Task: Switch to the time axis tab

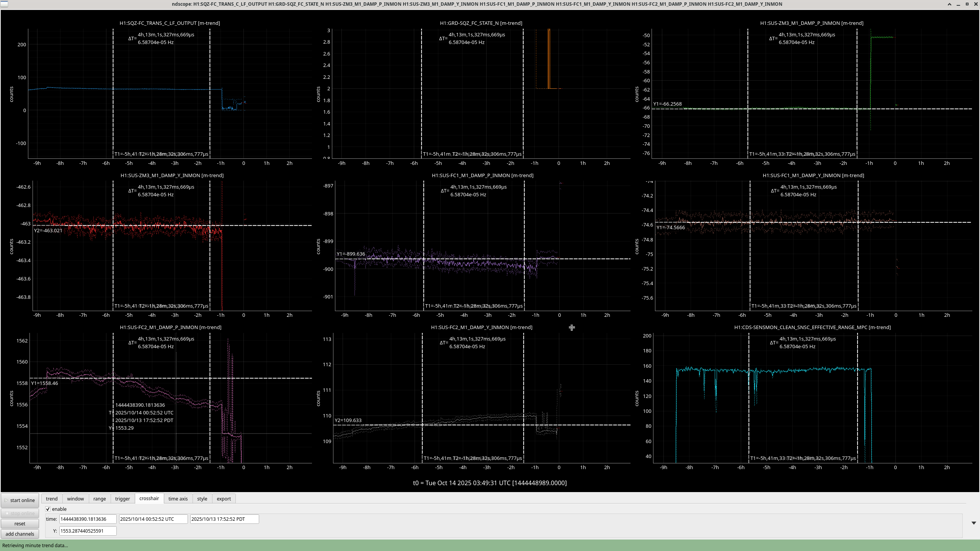Action: [178, 499]
